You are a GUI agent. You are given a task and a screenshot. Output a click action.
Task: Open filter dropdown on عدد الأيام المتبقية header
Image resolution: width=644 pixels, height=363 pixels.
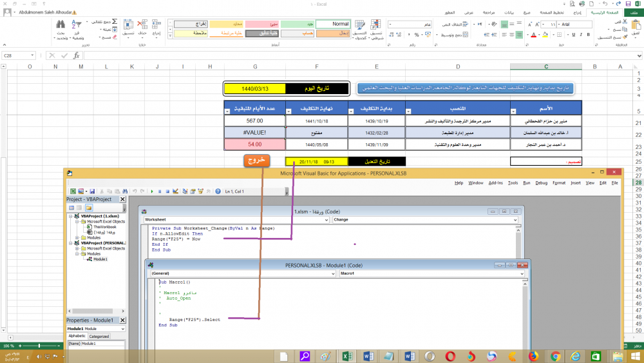(227, 112)
